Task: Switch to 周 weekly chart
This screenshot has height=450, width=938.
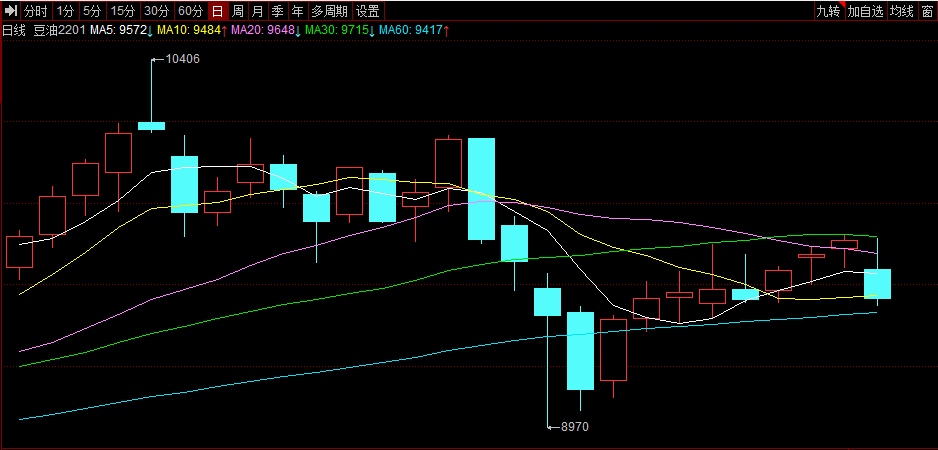Action: click(x=238, y=11)
